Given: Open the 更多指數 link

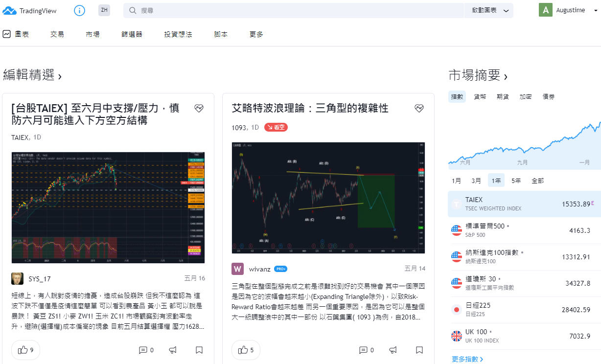Looking at the screenshot, I should pos(467,359).
